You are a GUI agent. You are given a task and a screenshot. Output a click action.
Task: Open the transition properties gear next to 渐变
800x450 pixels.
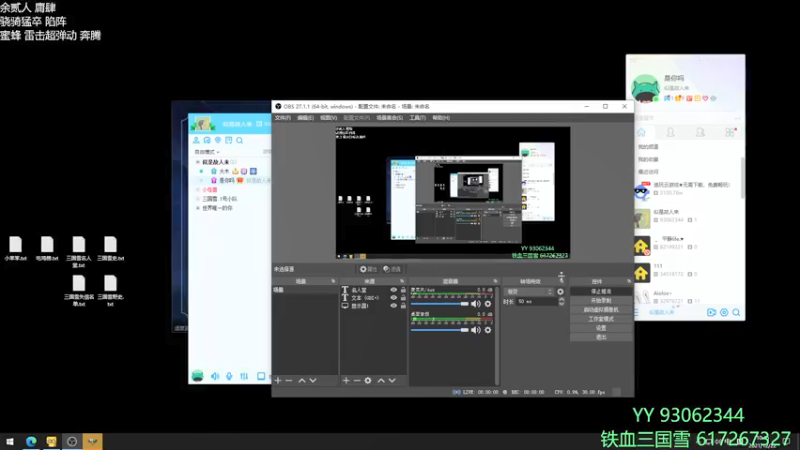pyautogui.click(x=560, y=292)
